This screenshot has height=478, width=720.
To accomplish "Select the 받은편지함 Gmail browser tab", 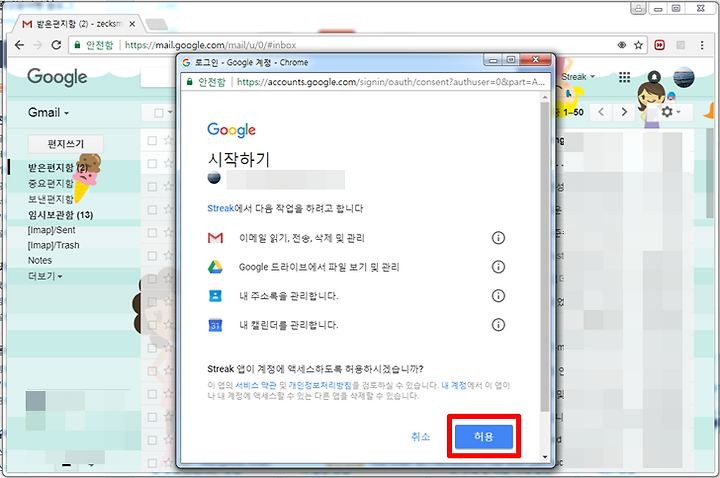I will (76, 24).
